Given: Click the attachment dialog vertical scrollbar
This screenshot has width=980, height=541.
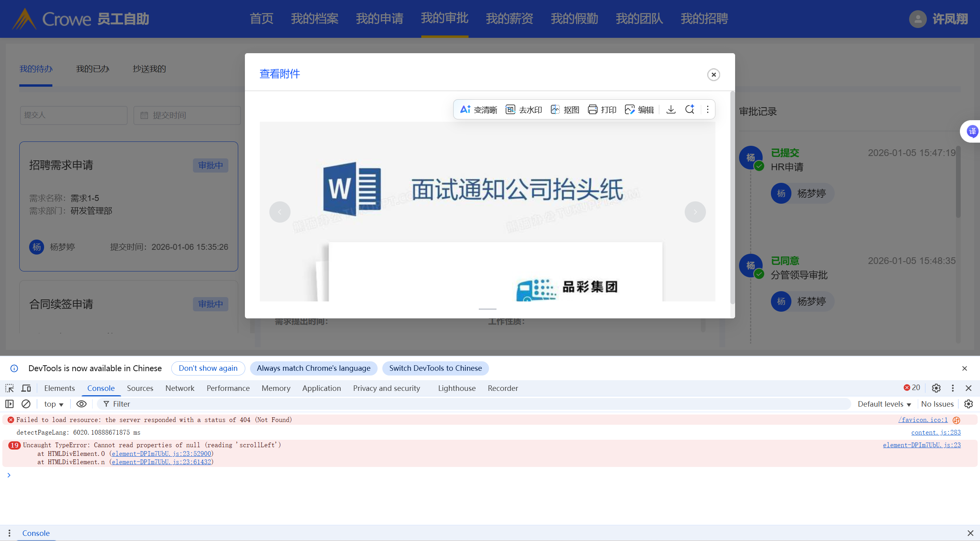Looking at the screenshot, I should click(x=732, y=197).
